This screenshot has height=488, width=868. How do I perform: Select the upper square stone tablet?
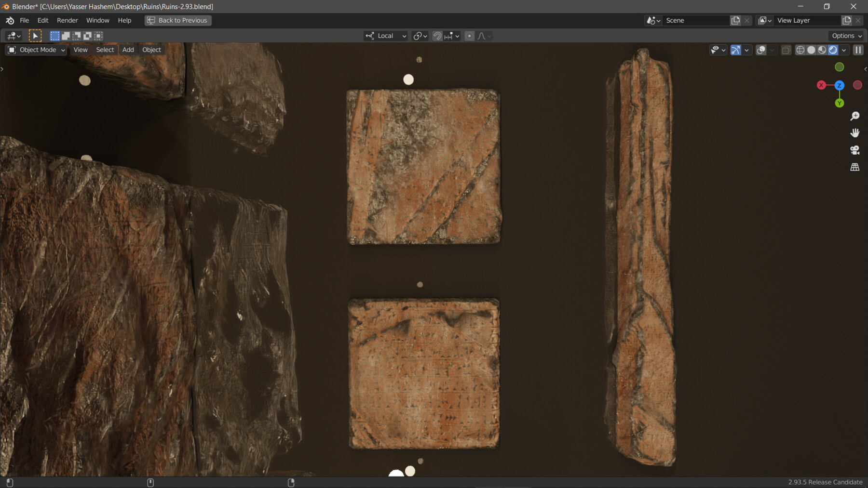point(423,166)
